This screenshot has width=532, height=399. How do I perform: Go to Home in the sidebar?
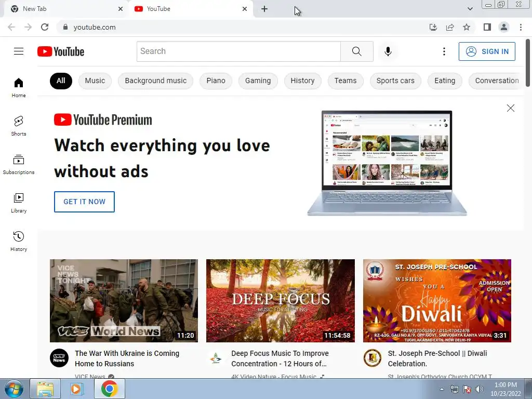click(19, 87)
